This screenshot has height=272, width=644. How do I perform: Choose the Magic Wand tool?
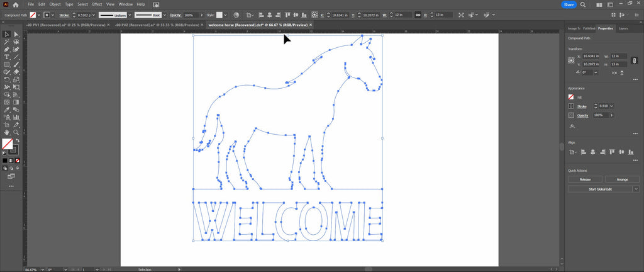tap(7, 42)
